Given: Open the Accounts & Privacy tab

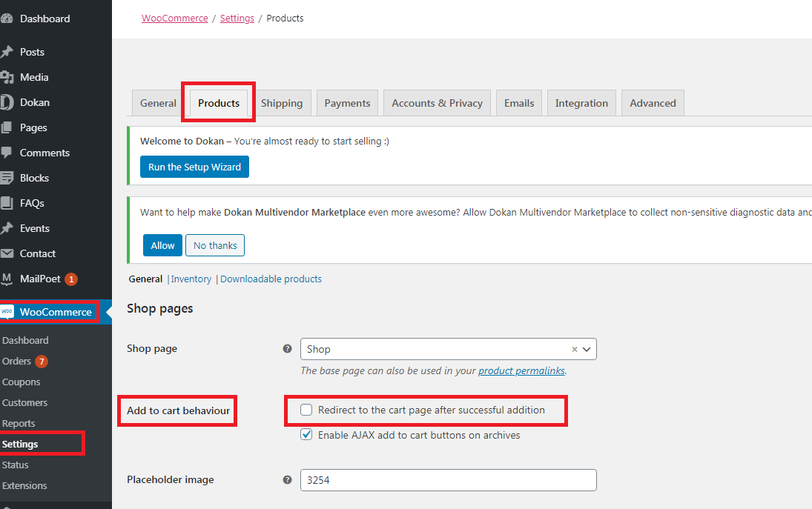Looking at the screenshot, I should [x=437, y=103].
